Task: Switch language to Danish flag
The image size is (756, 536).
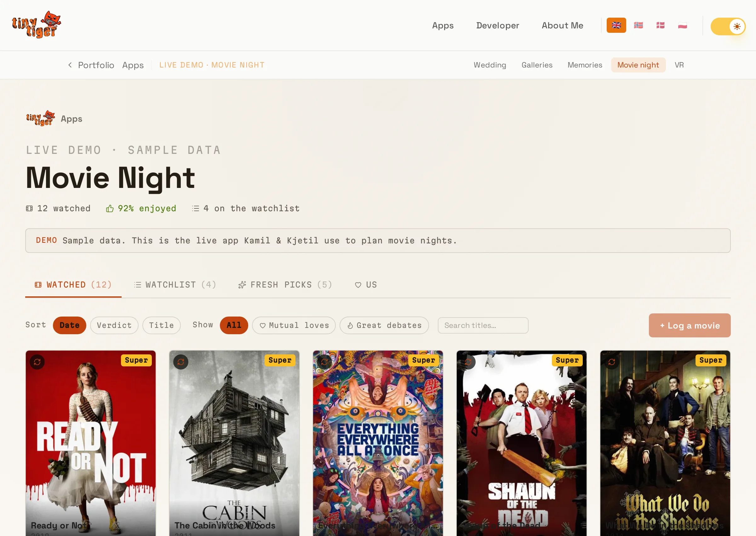Action: coord(660,25)
